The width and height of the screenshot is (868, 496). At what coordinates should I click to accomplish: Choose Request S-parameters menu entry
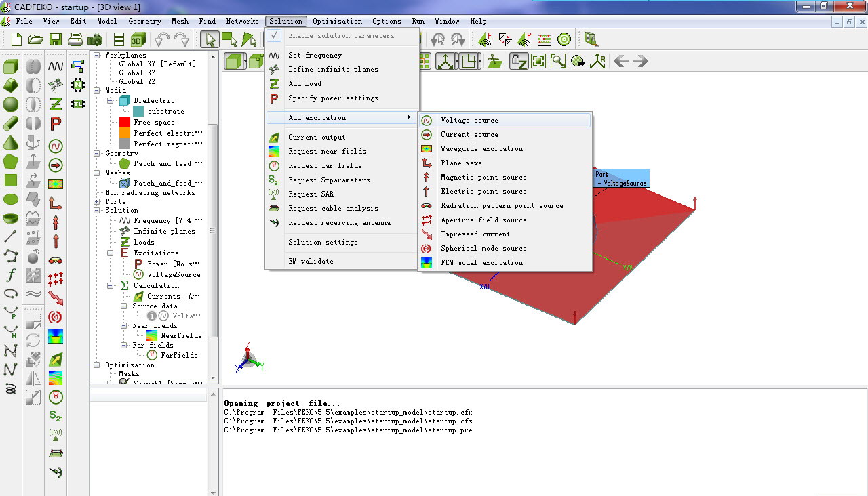click(342, 180)
